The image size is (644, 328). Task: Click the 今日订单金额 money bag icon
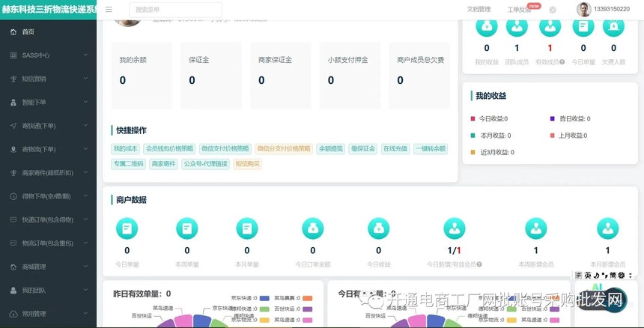312,228
